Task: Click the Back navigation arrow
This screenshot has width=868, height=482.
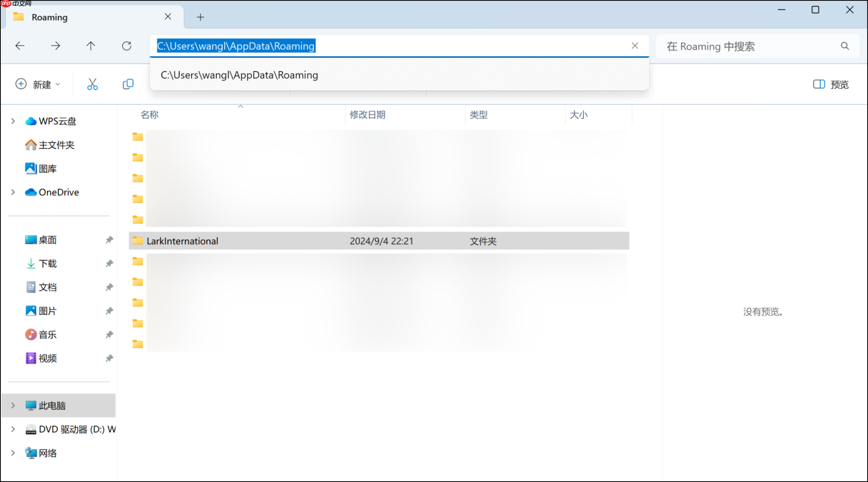Action: (20, 46)
